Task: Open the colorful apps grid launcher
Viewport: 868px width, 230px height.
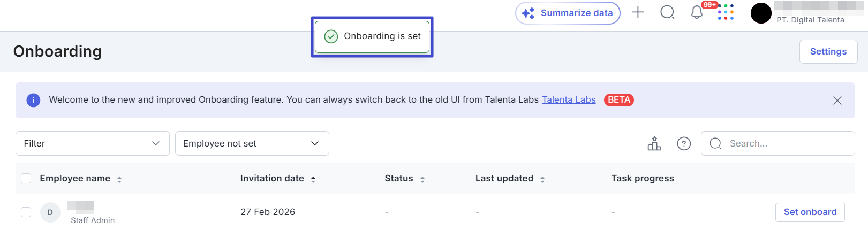Action: point(726,12)
